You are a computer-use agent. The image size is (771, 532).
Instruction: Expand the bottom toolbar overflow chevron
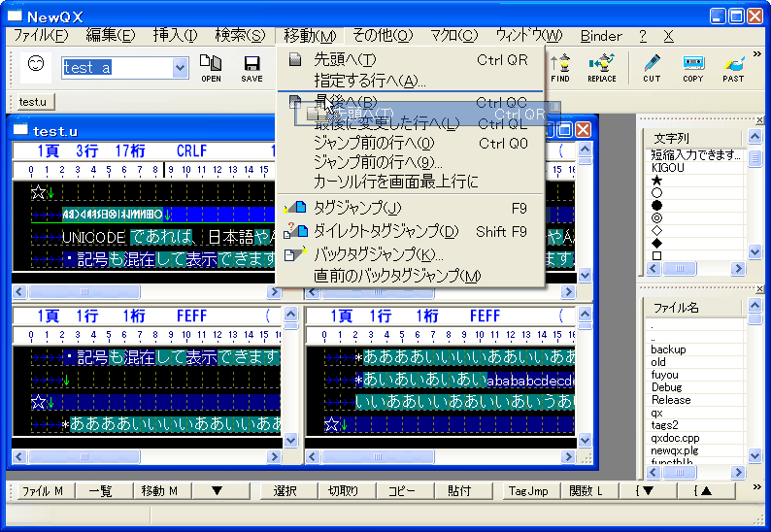pos(757,486)
